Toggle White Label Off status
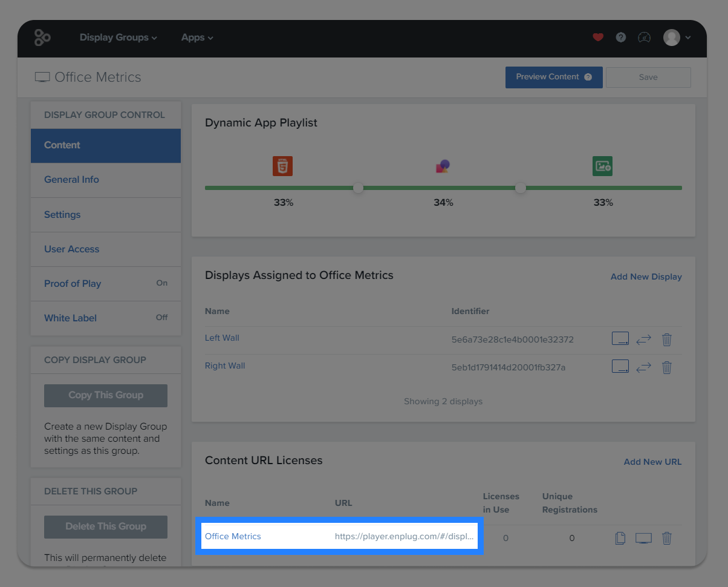The height and width of the screenshot is (587, 728). (162, 318)
